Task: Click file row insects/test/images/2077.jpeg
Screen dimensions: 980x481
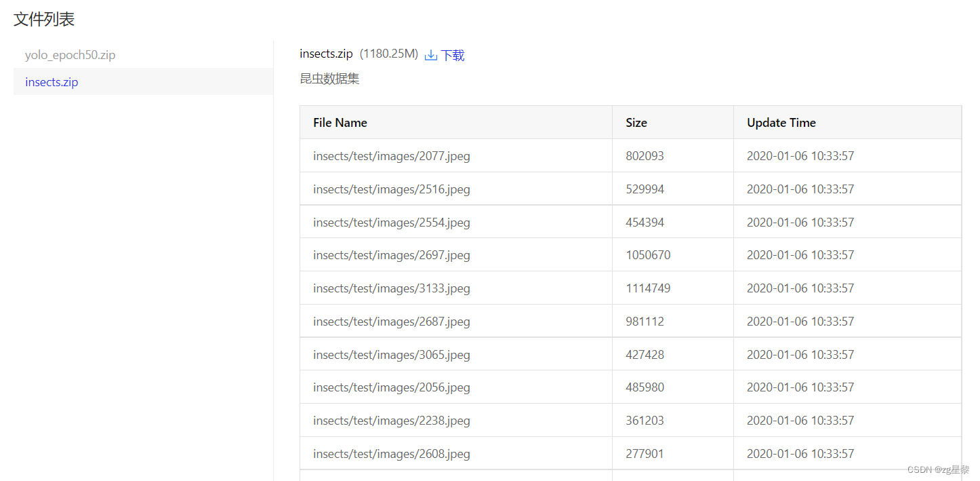Action: [630, 156]
